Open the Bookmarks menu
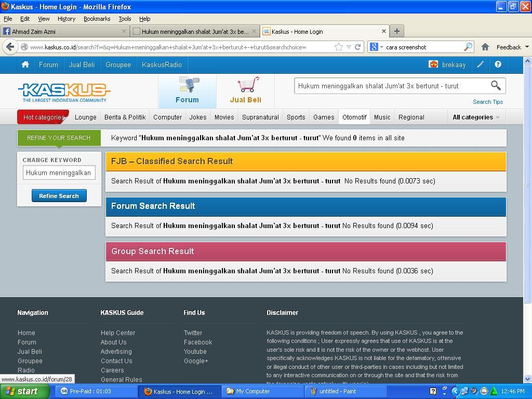 pyautogui.click(x=97, y=19)
